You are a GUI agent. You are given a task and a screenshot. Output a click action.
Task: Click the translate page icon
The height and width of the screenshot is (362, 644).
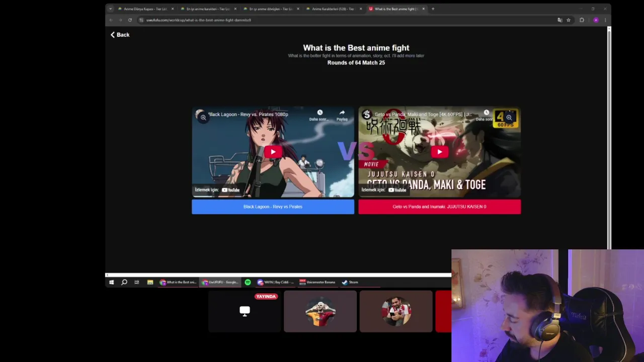pyautogui.click(x=559, y=20)
